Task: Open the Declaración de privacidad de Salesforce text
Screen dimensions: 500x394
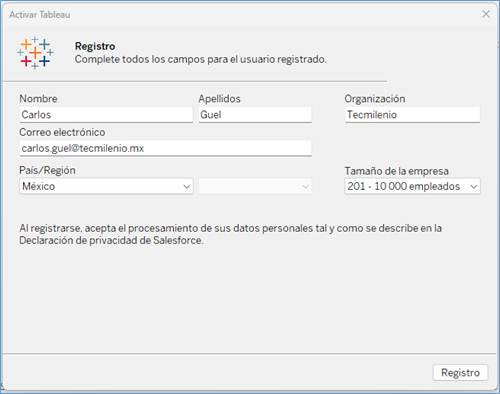Action: (x=111, y=240)
